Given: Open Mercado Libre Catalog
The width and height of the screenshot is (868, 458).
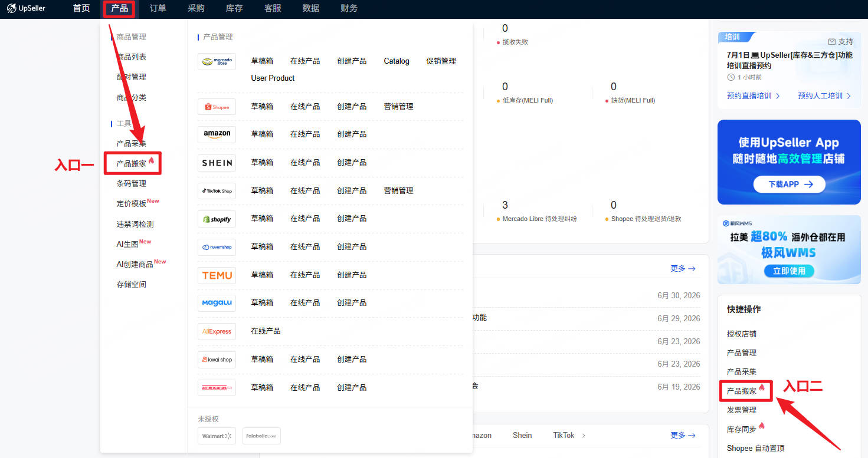Looking at the screenshot, I should click(397, 61).
